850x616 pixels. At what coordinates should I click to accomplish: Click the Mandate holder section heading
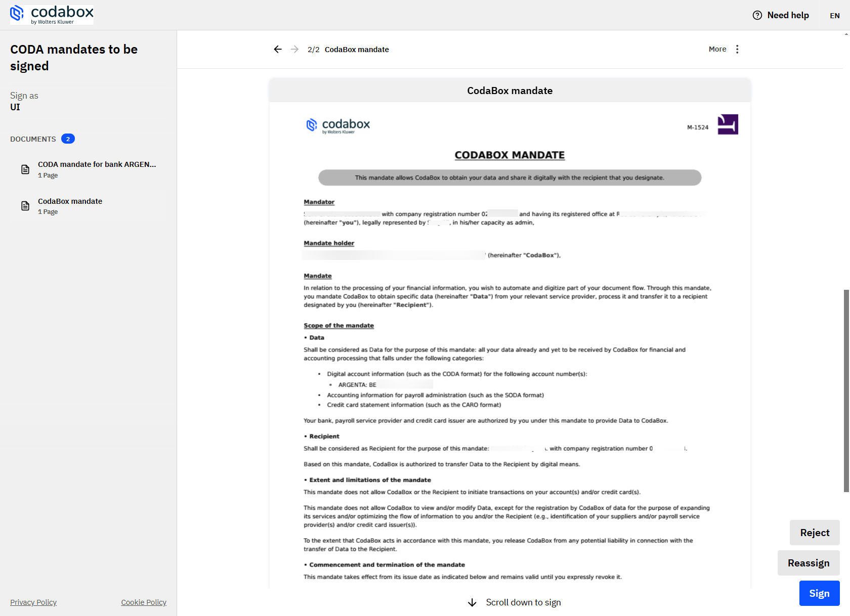(x=329, y=243)
